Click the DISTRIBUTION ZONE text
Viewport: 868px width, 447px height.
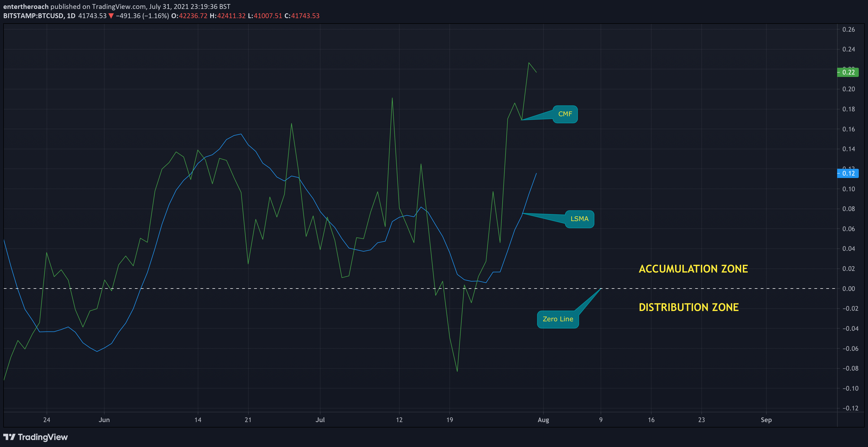pos(689,307)
